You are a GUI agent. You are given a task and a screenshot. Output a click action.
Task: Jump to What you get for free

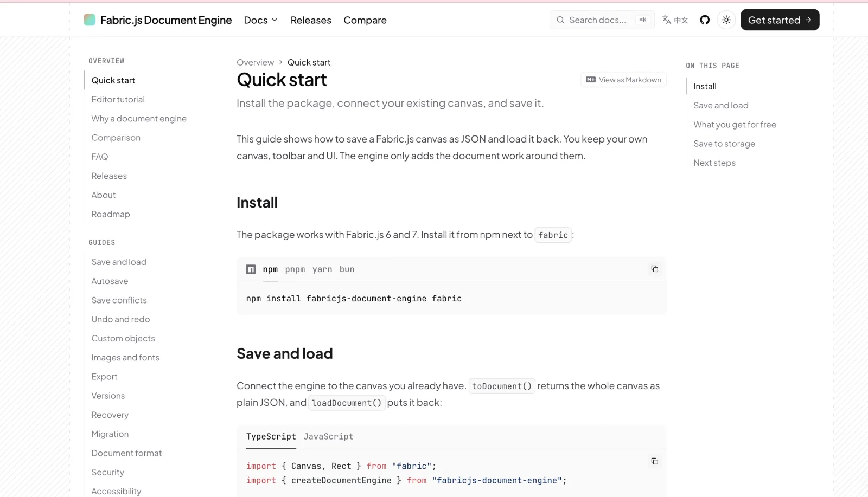(735, 124)
